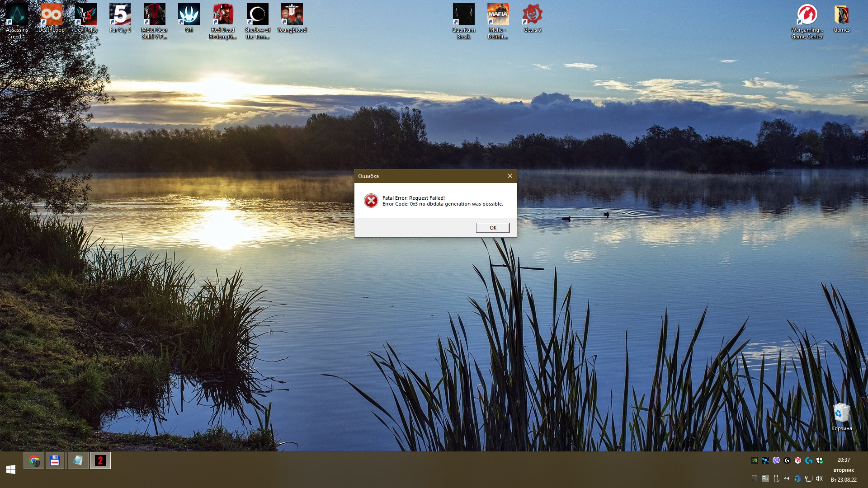Launch the DeathLoop shortcut
This screenshot has height=488, width=868.
click(x=51, y=18)
